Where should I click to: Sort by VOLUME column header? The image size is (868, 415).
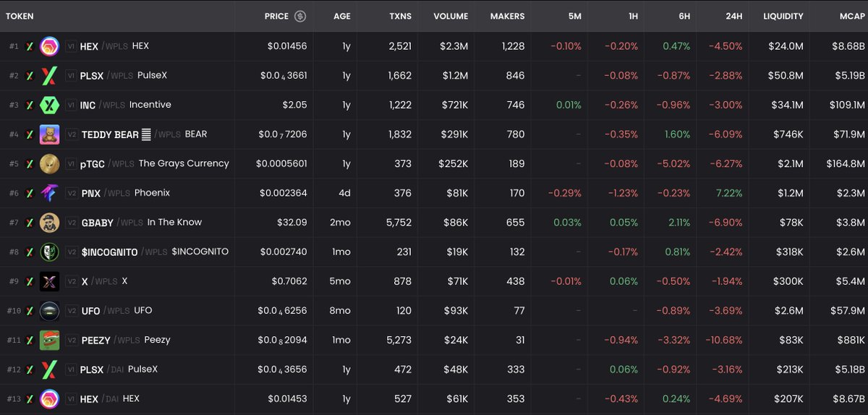point(451,16)
